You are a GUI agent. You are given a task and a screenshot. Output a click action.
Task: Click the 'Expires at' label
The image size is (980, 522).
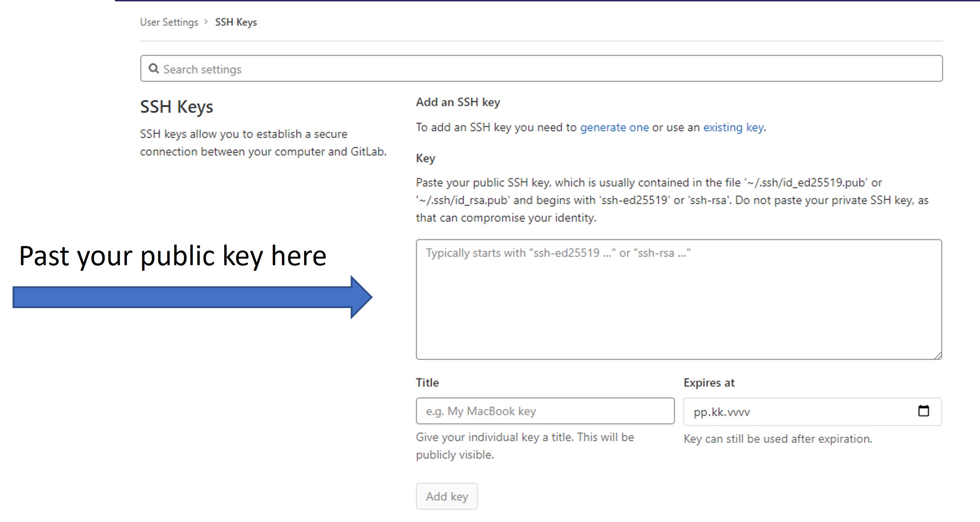pyautogui.click(x=709, y=382)
